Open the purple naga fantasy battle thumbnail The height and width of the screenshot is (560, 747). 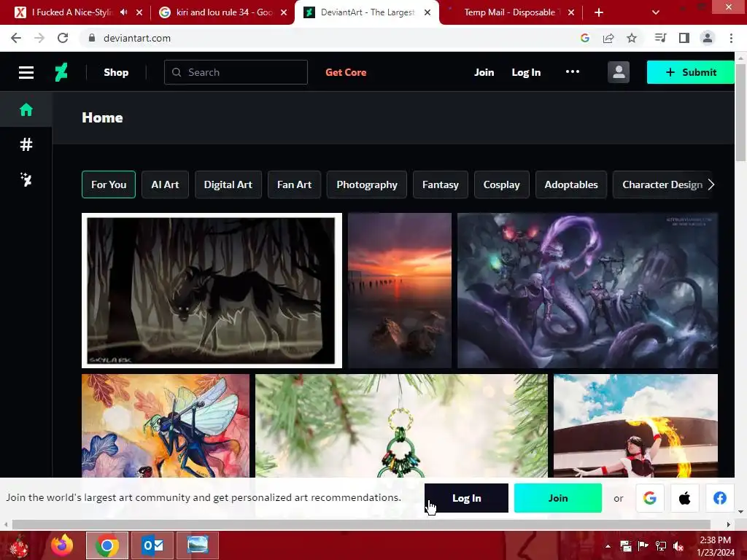[587, 290]
